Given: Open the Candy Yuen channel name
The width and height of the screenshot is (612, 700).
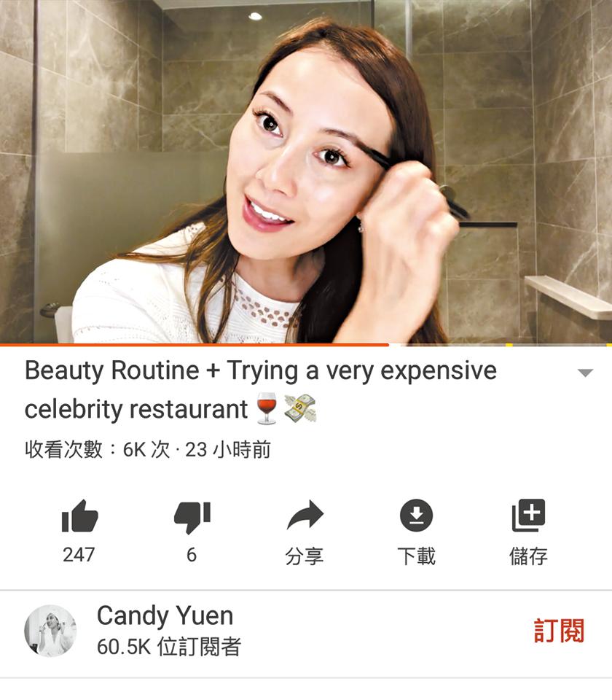Looking at the screenshot, I should [165, 617].
